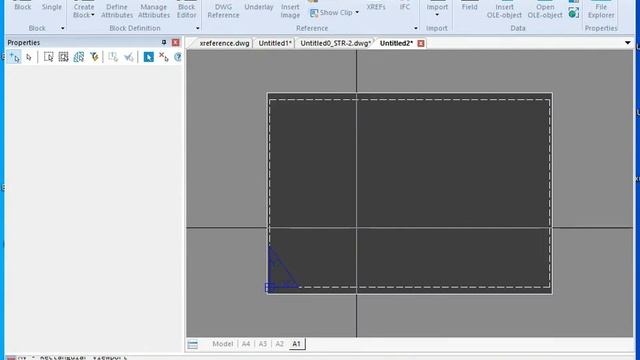Viewport: 640px width, 360px height.
Task: Open Define Attributes tool
Action: click(x=117, y=11)
